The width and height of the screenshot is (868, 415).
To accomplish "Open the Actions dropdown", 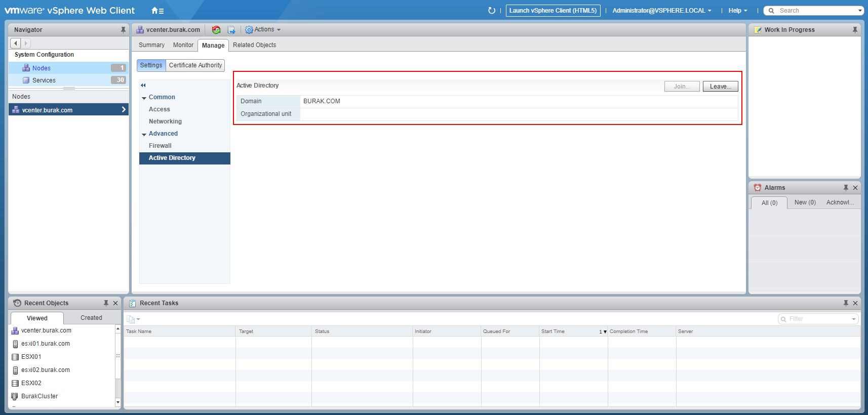I will coord(267,30).
